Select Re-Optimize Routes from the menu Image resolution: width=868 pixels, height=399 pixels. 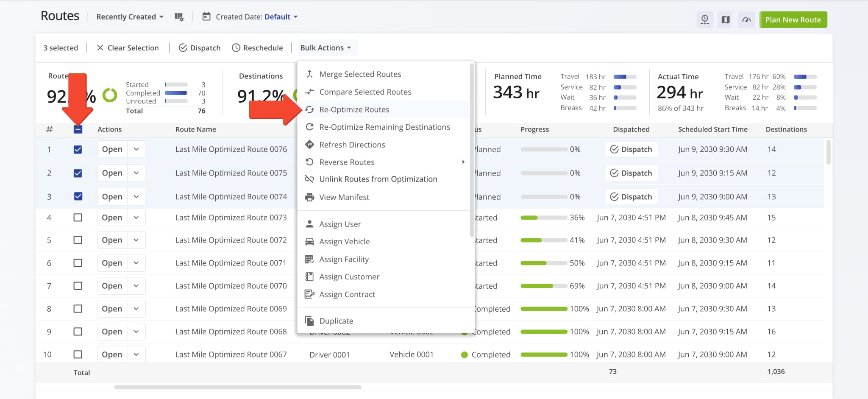click(354, 109)
